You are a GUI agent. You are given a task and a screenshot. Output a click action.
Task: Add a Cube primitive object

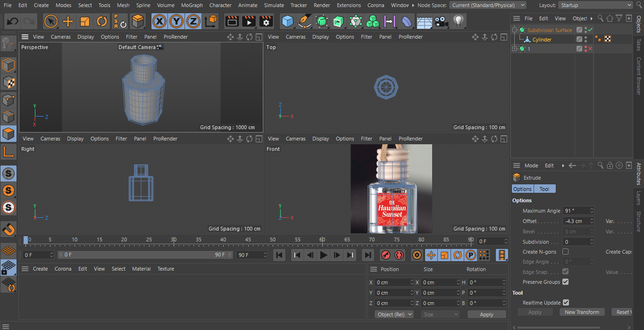coord(288,21)
